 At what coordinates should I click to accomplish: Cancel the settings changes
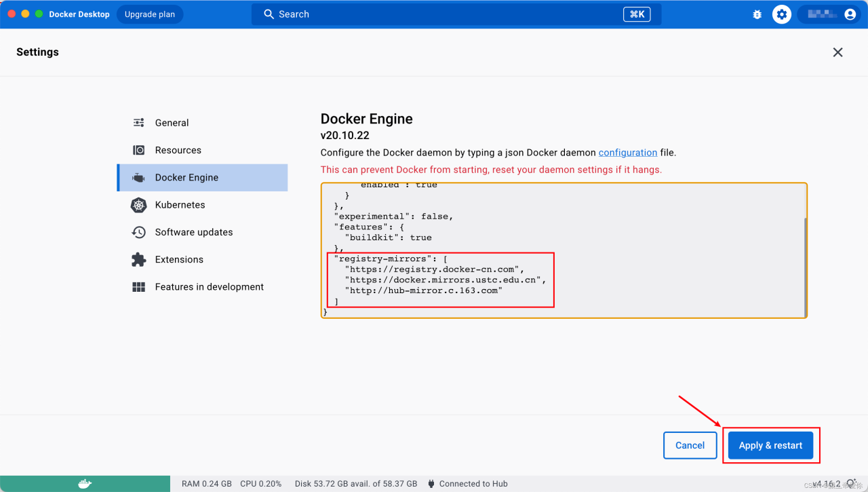pyautogui.click(x=690, y=445)
